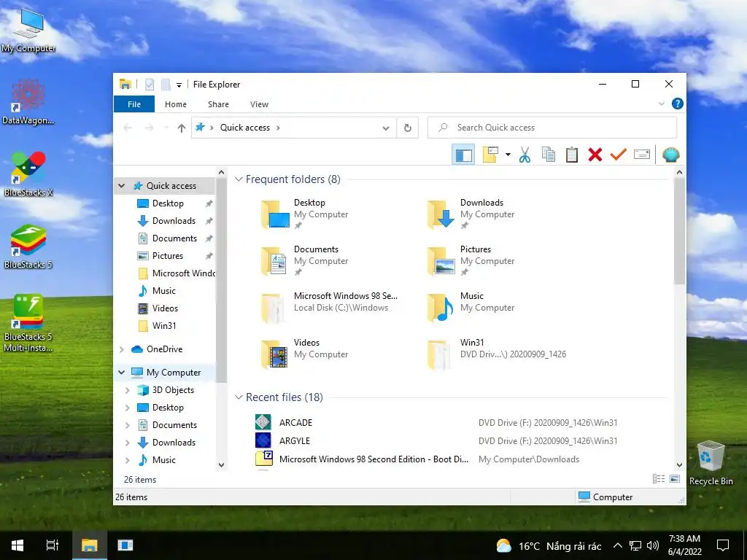Viewport: 747px width, 560px height.
Task: Collapse the Recent files group
Action: click(239, 397)
